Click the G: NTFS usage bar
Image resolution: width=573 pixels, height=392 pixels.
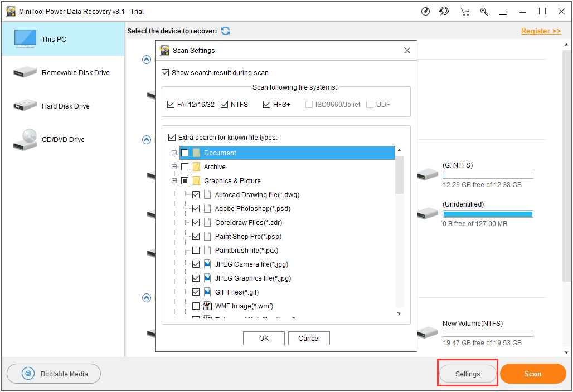coord(488,175)
